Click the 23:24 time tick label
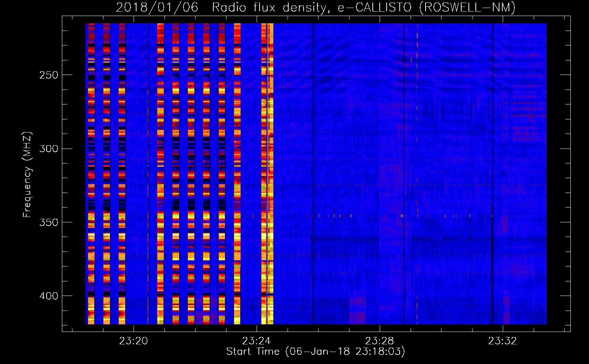The height and width of the screenshot is (364, 589). coord(257,341)
